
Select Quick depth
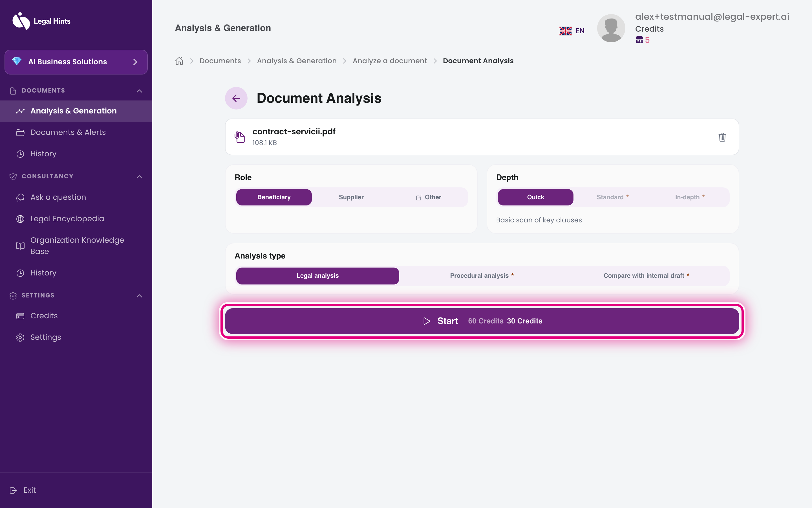point(535,197)
